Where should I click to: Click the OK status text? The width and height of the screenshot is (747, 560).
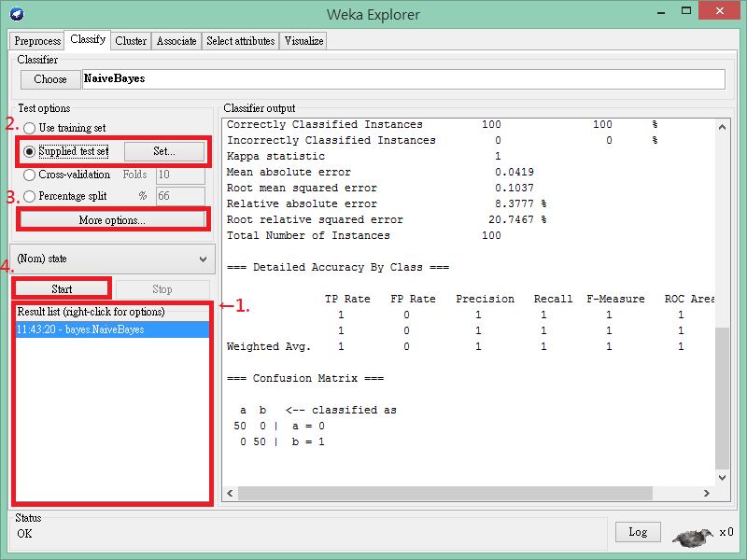coord(25,534)
